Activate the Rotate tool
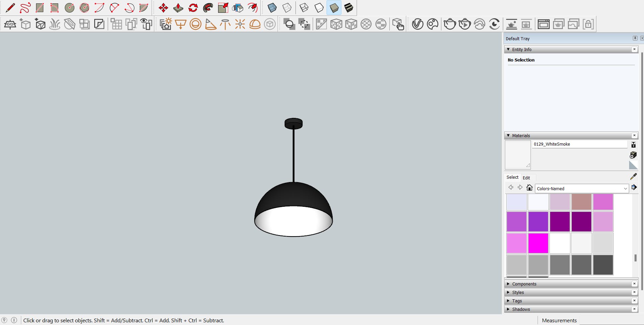644x325 pixels. [193, 8]
